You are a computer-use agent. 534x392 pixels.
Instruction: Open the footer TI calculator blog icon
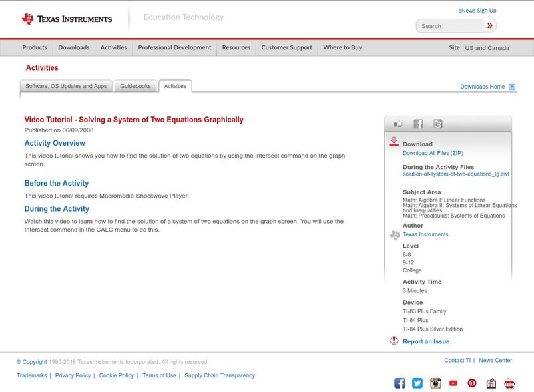tap(491, 383)
